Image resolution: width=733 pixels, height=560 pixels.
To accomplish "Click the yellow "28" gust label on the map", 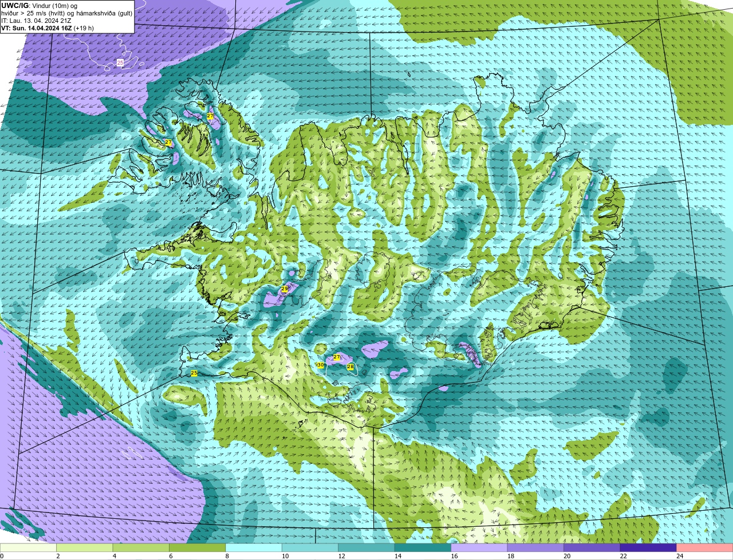I will 350,366.
